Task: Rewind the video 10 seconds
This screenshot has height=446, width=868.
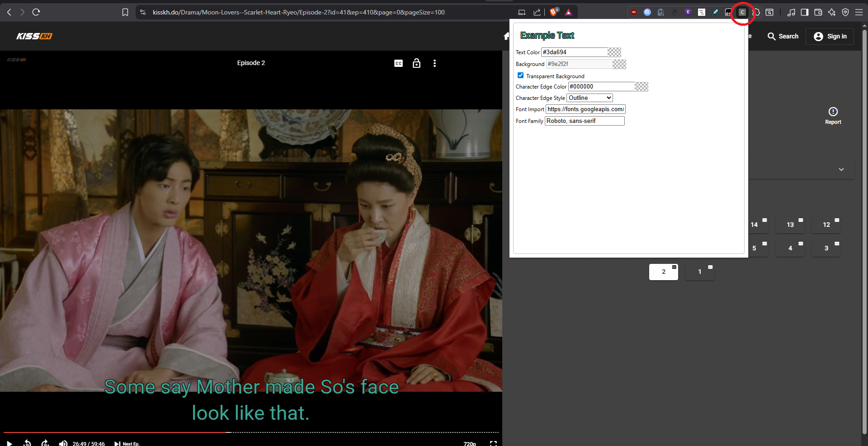Action: pyautogui.click(x=27, y=443)
